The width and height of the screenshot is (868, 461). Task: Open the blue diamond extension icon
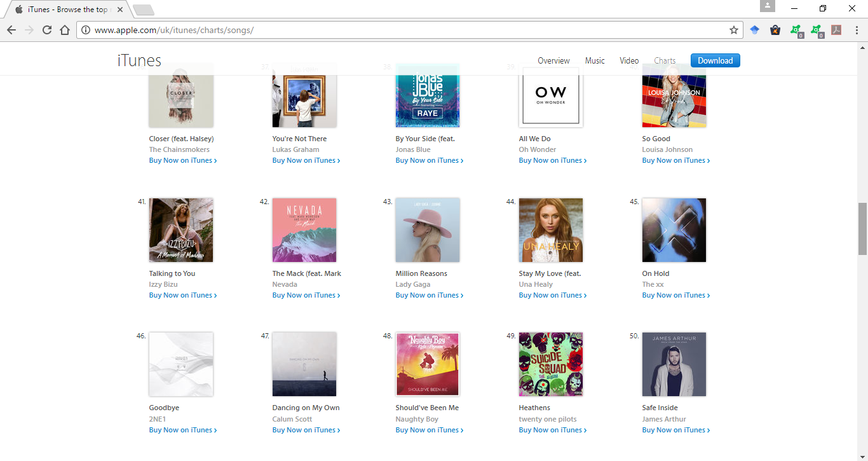(x=755, y=30)
